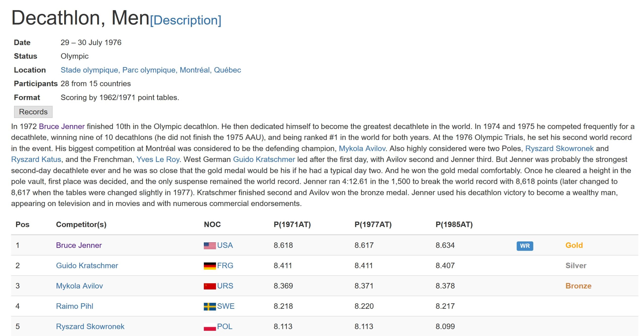Viewport: 644px width, 336px height.
Task: Click the Records button
Action: click(x=33, y=112)
